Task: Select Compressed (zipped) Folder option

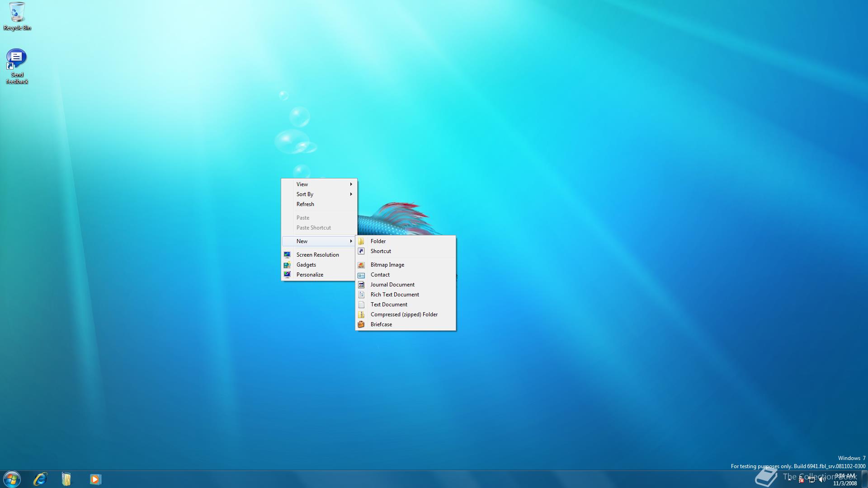Action: coord(404,314)
